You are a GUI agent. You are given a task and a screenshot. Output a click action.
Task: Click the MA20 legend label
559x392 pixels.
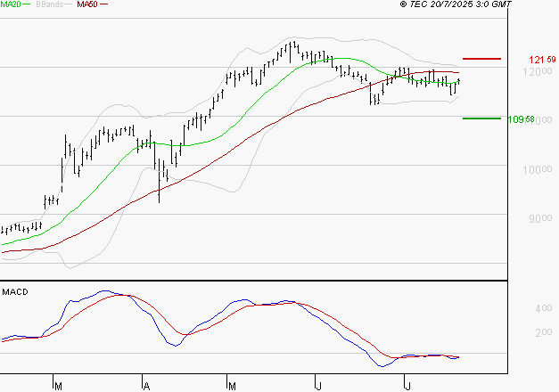(x=11, y=4)
